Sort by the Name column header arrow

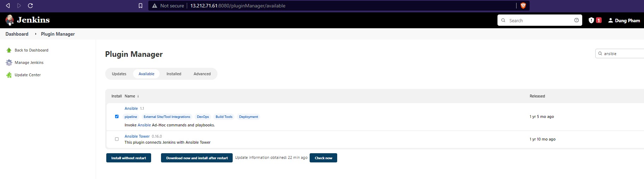click(x=138, y=96)
